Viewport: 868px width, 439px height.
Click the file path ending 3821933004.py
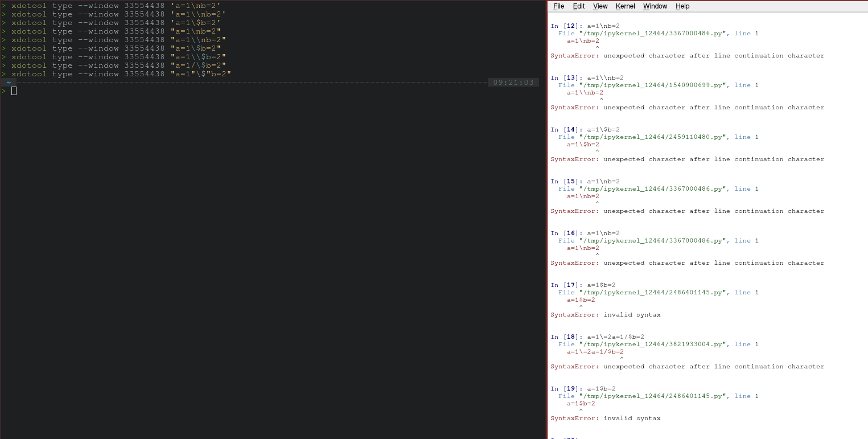click(x=653, y=344)
